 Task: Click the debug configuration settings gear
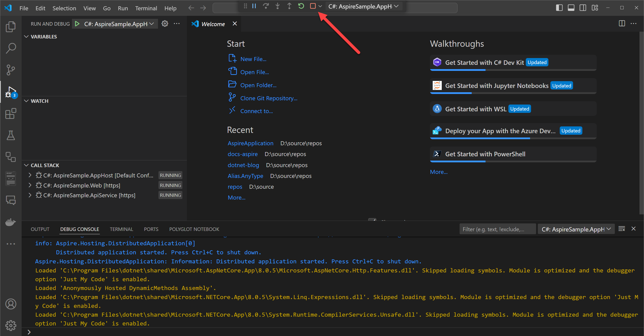click(x=165, y=23)
